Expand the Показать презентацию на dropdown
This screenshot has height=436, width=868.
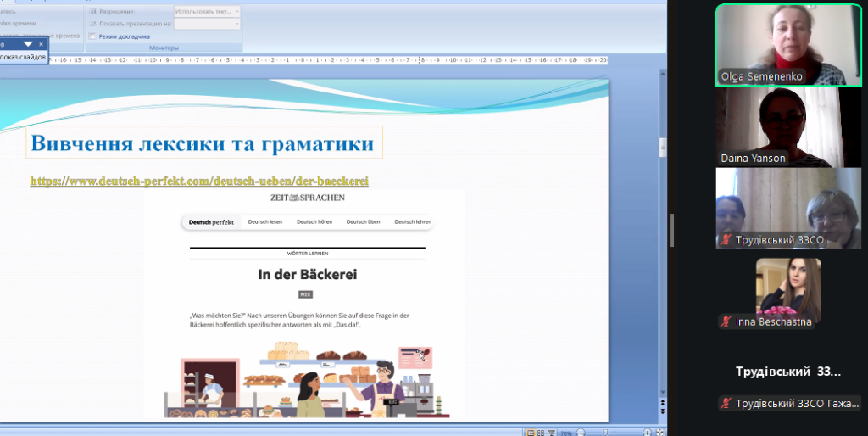pyautogui.click(x=207, y=24)
